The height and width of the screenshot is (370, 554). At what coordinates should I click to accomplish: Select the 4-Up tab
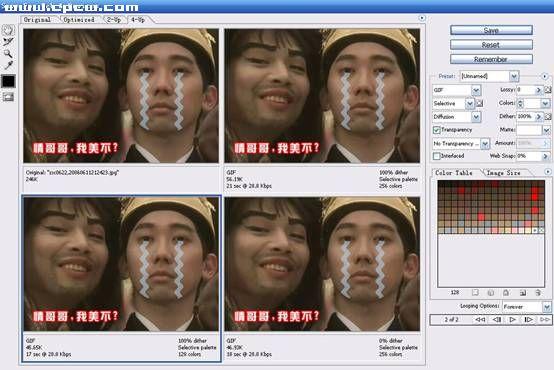click(138, 20)
